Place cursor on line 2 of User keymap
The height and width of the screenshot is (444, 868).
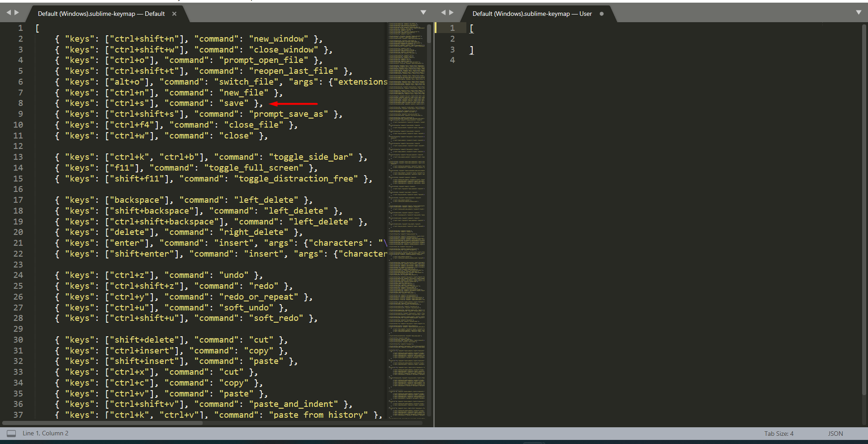[x=665, y=39]
